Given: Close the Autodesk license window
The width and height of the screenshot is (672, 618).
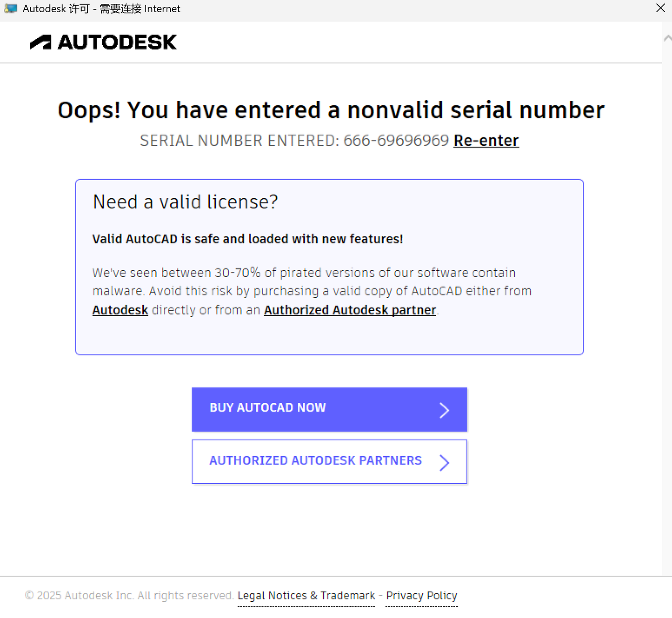Looking at the screenshot, I should coord(660,8).
